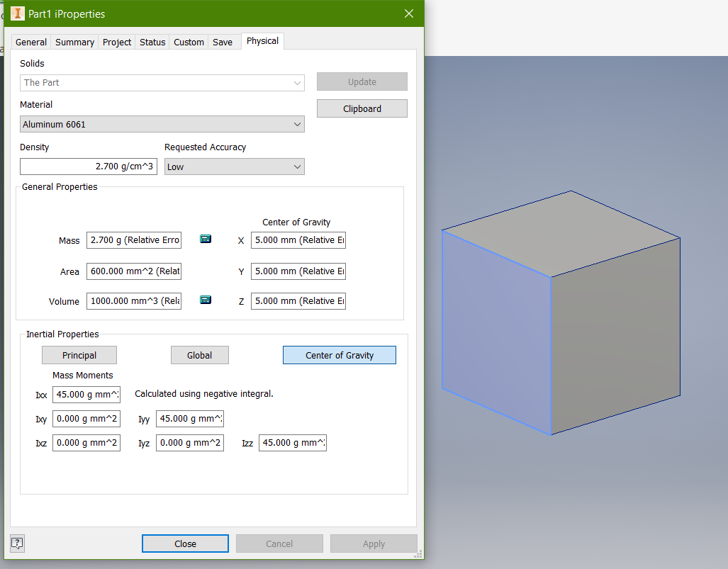Select the highlighted blue face of the cube
Image resolution: width=728 pixels, height=569 pixels.
497,332
